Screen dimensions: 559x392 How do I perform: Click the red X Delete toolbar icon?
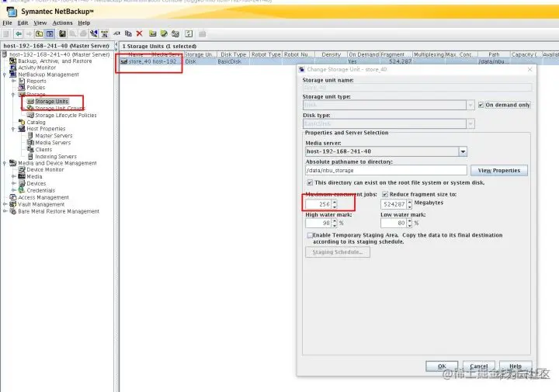pos(140,33)
